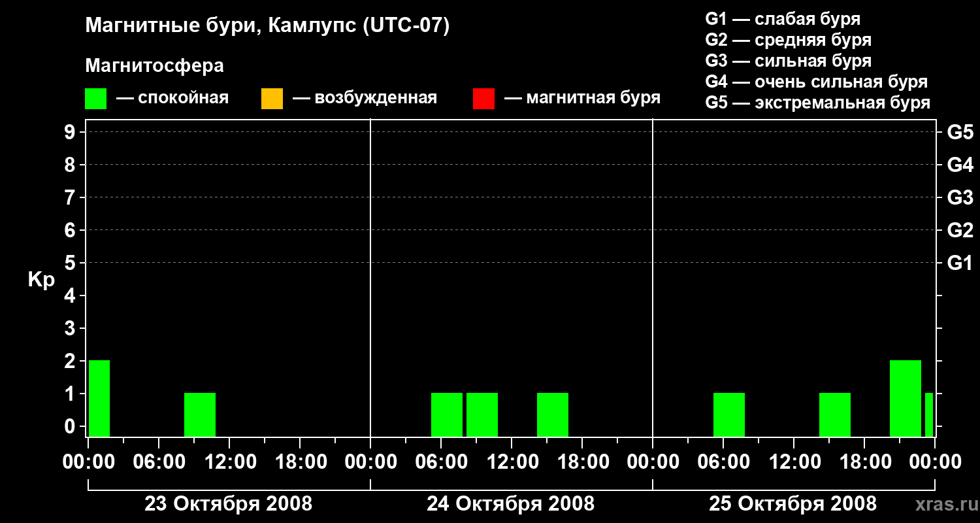The width and height of the screenshot is (980, 523).
Task: Click the Kp 1 bar just before 12:00 on 24 October
Action: (x=482, y=414)
